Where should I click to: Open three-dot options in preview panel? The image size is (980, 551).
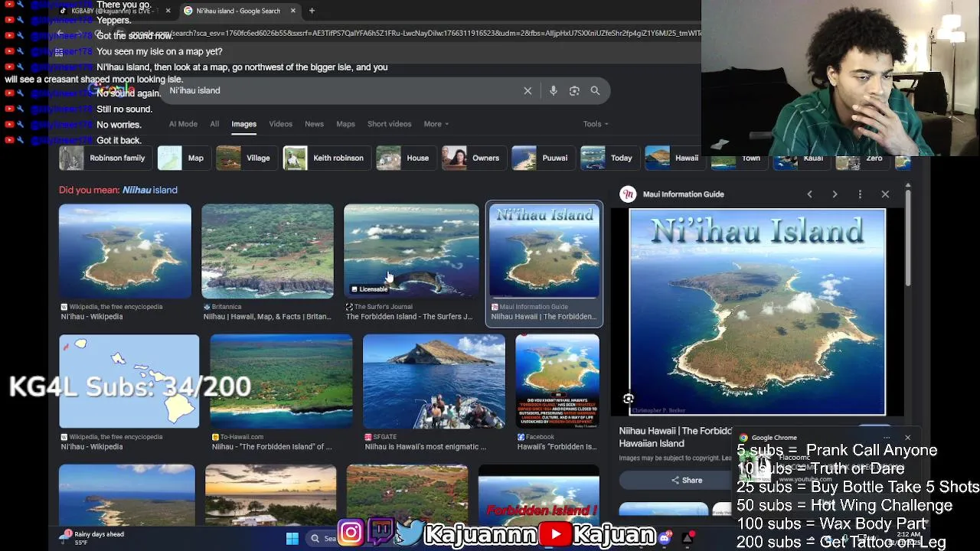(x=860, y=194)
